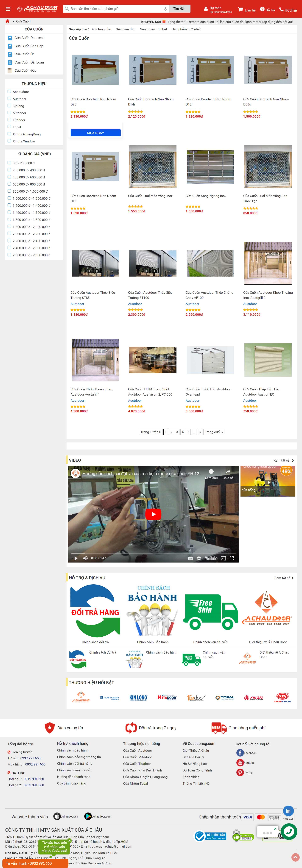Select Cửa Cuốn Đài Loan category
The image size is (302, 868).
[x=29, y=62]
